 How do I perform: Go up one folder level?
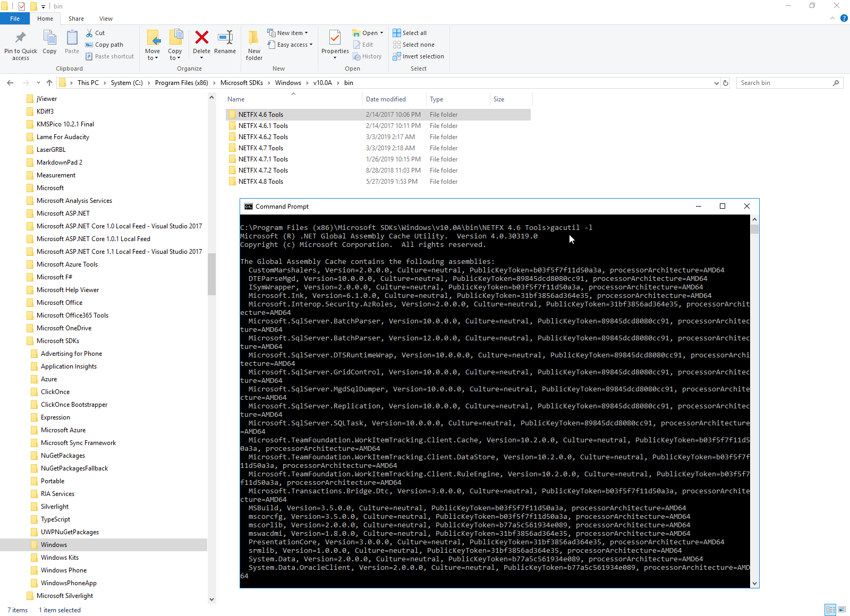(x=49, y=83)
